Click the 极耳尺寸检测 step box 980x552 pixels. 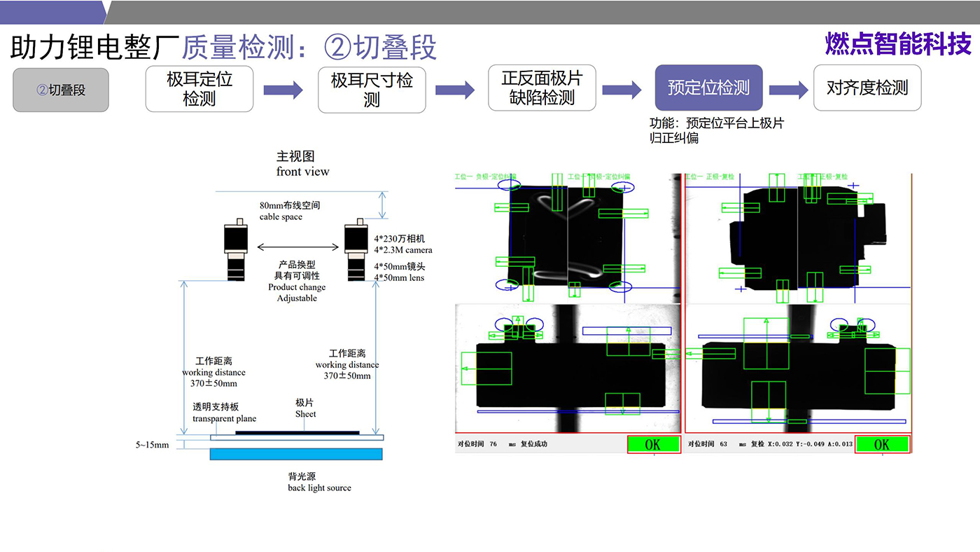pos(372,90)
